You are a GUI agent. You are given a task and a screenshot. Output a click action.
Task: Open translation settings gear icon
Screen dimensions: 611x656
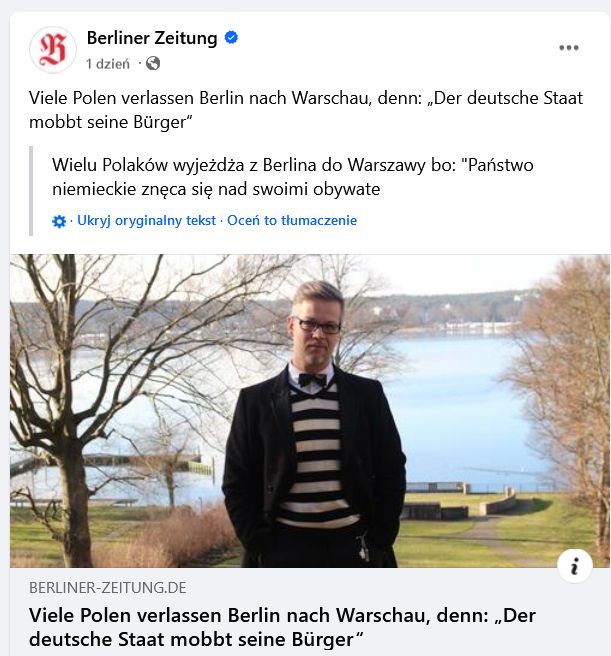(x=59, y=221)
